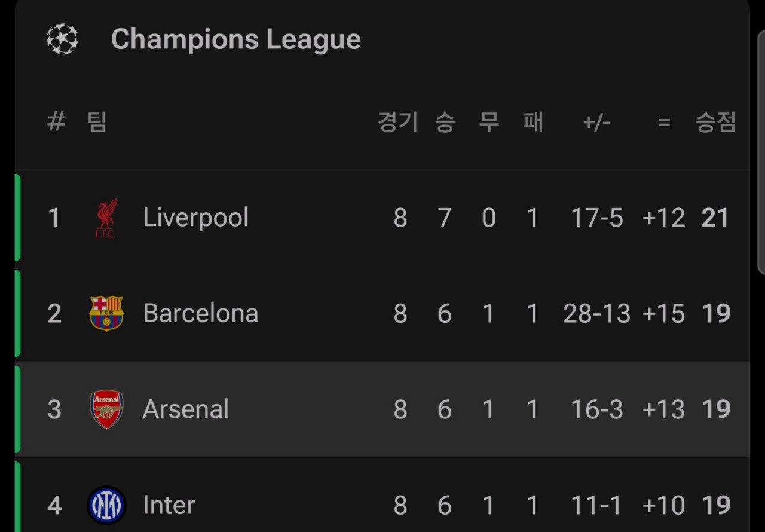Viewport: 765px width, 532px height.
Task: Click the Barcelona club crest
Action: pos(106,313)
